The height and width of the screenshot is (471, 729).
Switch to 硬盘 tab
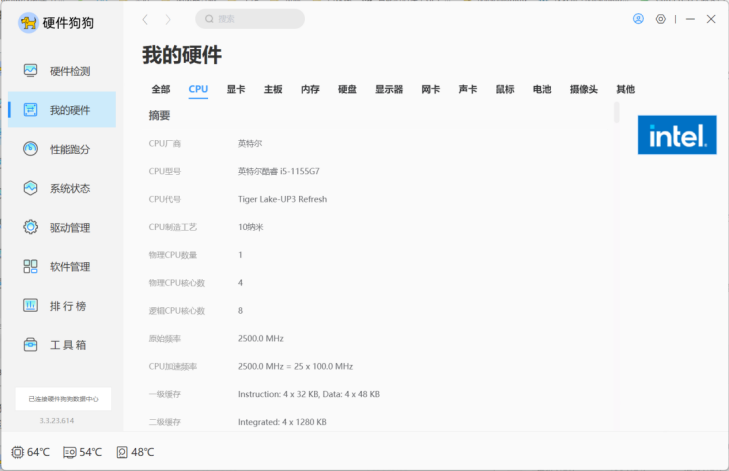point(347,89)
